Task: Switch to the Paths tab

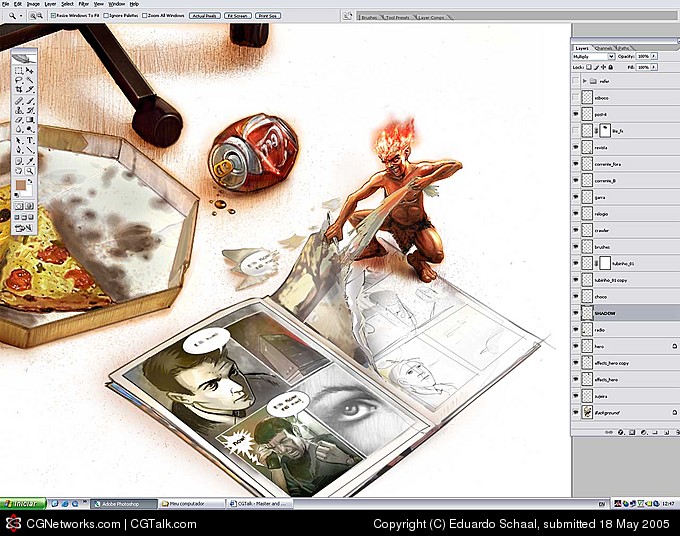Action: 624,48
